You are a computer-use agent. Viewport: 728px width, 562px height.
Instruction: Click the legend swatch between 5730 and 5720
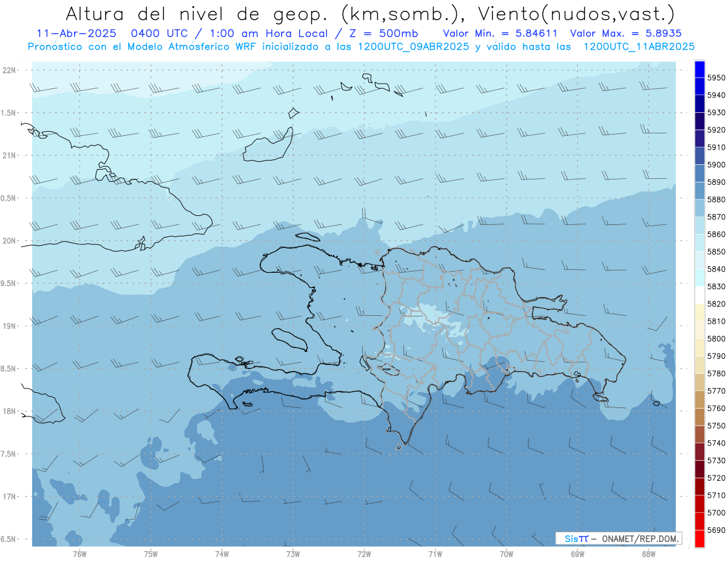click(x=699, y=469)
